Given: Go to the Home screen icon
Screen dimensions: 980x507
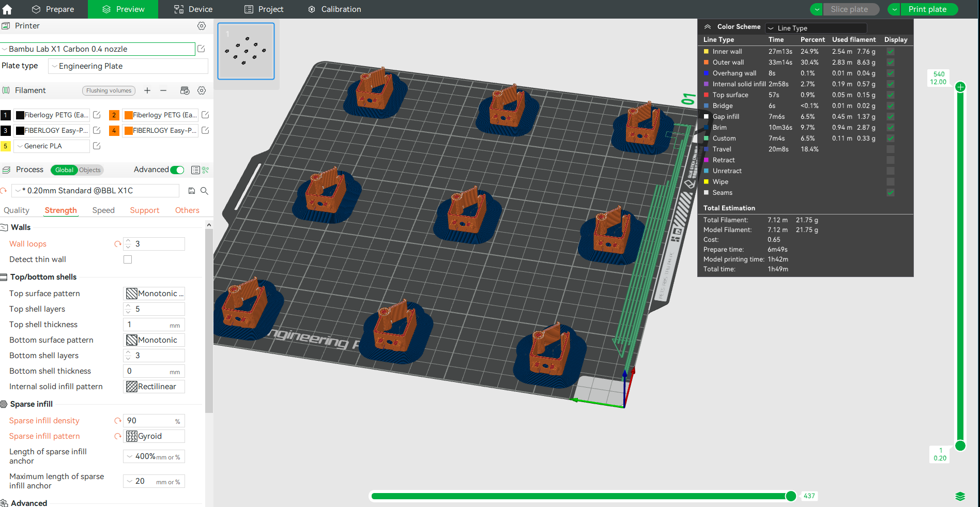Looking at the screenshot, I should pos(7,9).
